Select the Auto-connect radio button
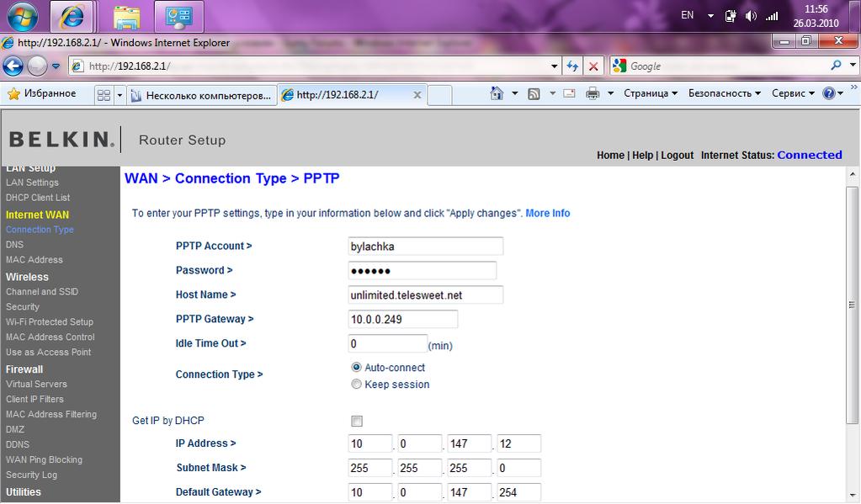861x504 pixels. coord(356,368)
